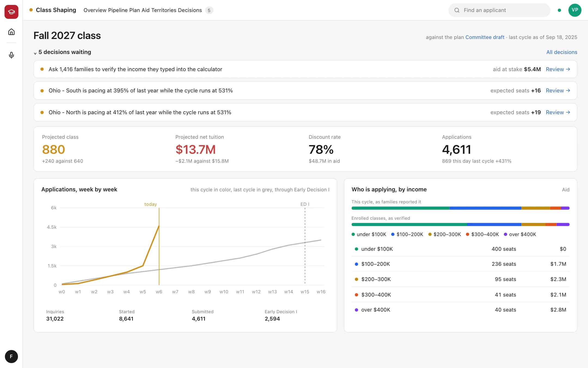Click the today marker on applications chart
Screen dimensions: 588x368
click(151, 204)
